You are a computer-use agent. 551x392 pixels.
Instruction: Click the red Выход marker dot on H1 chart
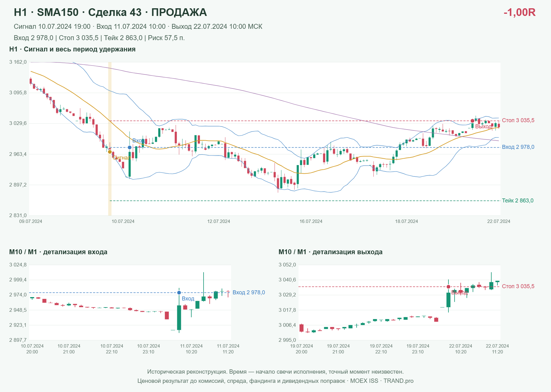(472, 121)
